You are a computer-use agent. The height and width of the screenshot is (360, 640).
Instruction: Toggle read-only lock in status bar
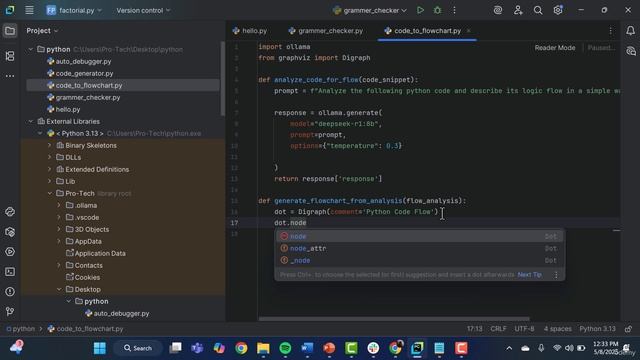[x=628, y=329]
